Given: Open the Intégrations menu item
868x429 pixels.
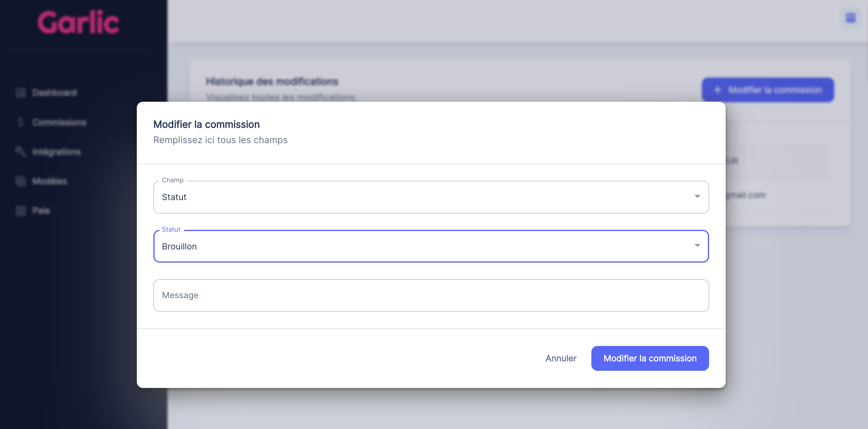Looking at the screenshot, I should tap(57, 152).
